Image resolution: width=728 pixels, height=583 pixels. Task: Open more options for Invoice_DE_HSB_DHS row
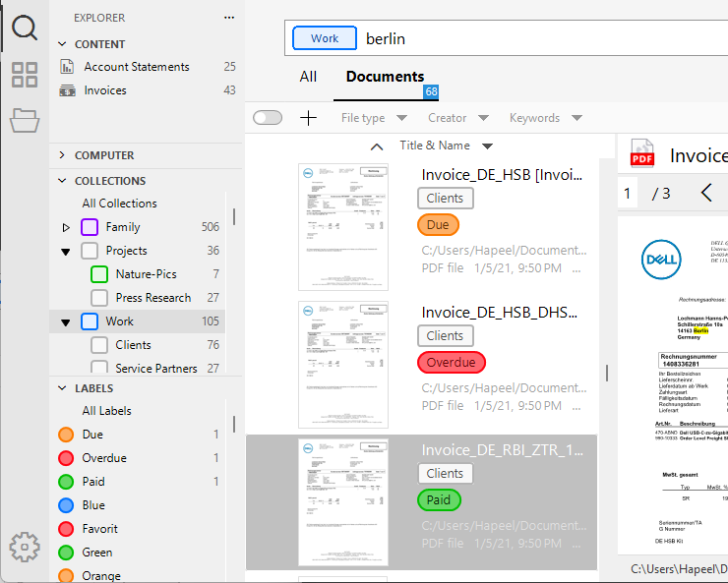click(576, 407)
